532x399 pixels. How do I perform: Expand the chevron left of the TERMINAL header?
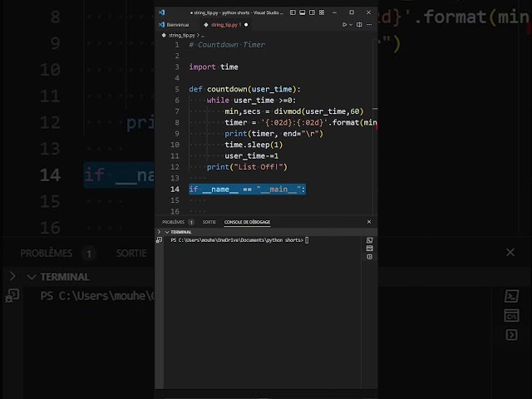(159, 232)
